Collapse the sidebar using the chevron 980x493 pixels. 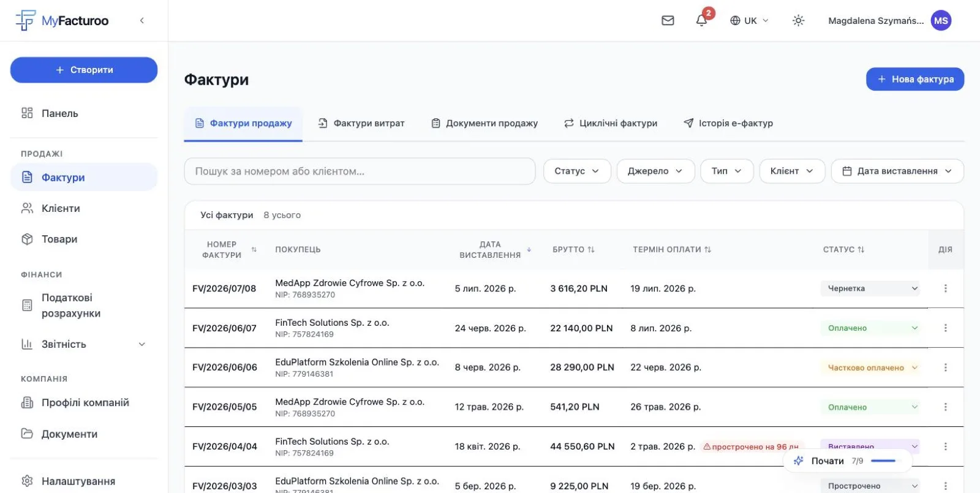[142, 21]
